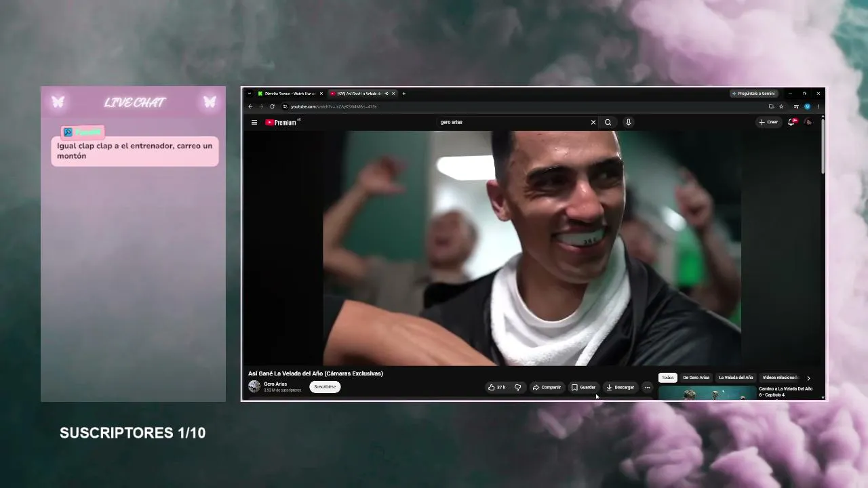Bookmark this page with the star icon
The width and height of the screenshot is (868, 488).
pyautogui.click(x=781, y=106)
